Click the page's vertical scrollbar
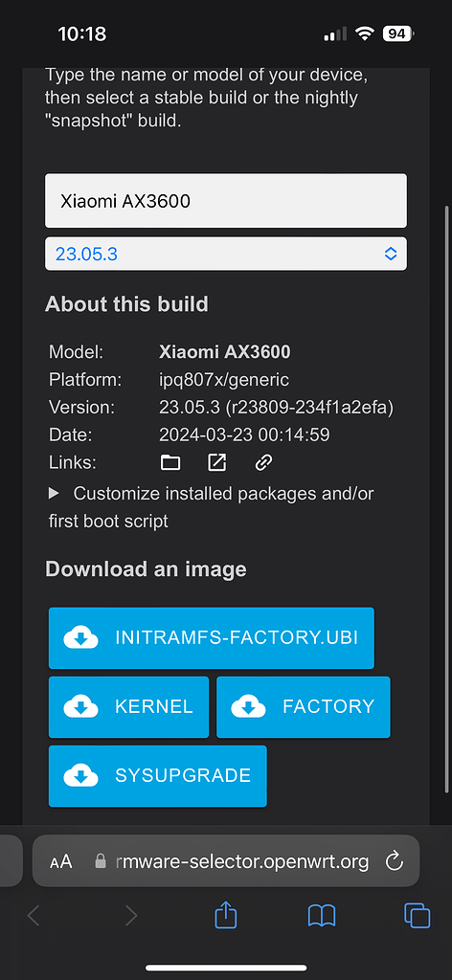The height and width of the screenshot is (980, 452). [446, 497]
